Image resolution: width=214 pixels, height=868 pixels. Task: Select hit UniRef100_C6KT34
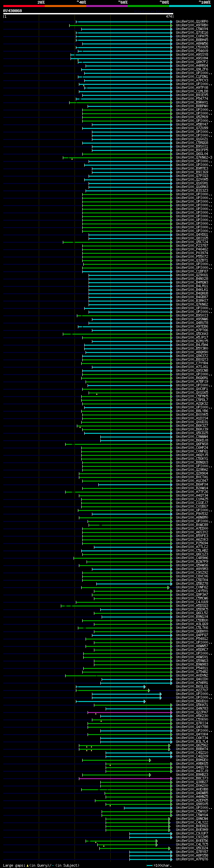192,738
